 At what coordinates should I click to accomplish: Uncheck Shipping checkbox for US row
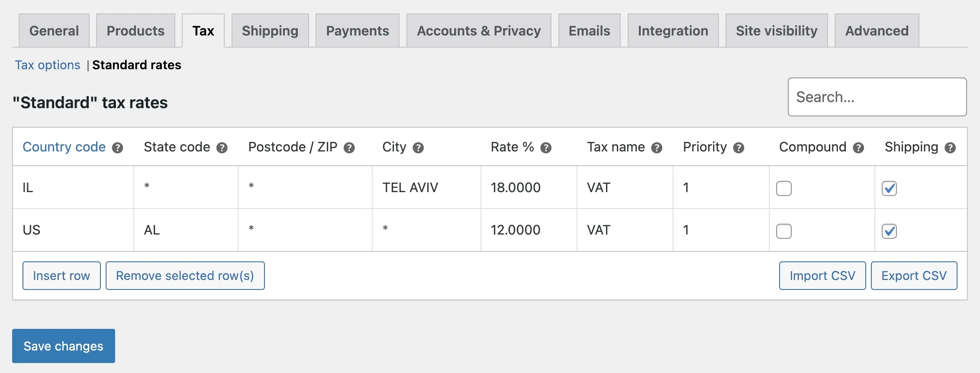(890, 231)
